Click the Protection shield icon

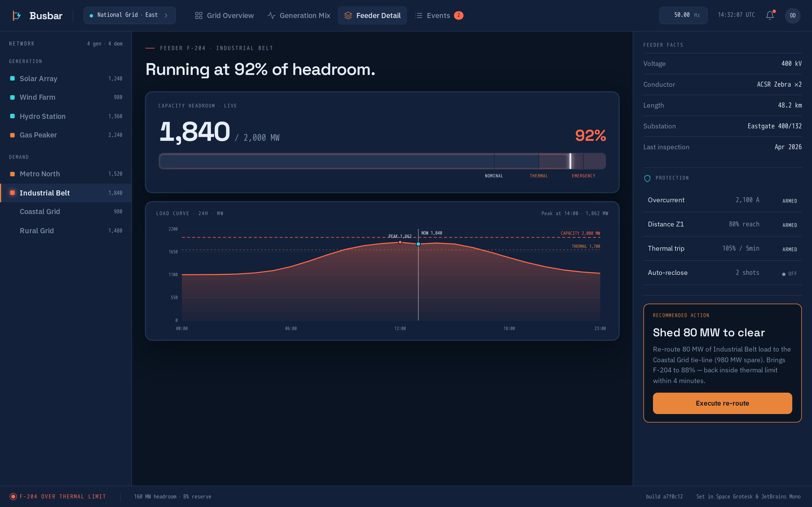[647, 178]
